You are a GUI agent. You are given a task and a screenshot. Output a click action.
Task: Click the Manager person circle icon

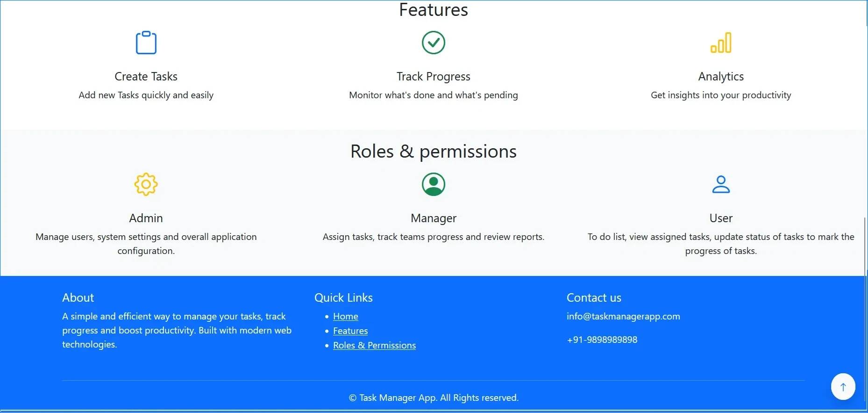[x=434, y=184]
